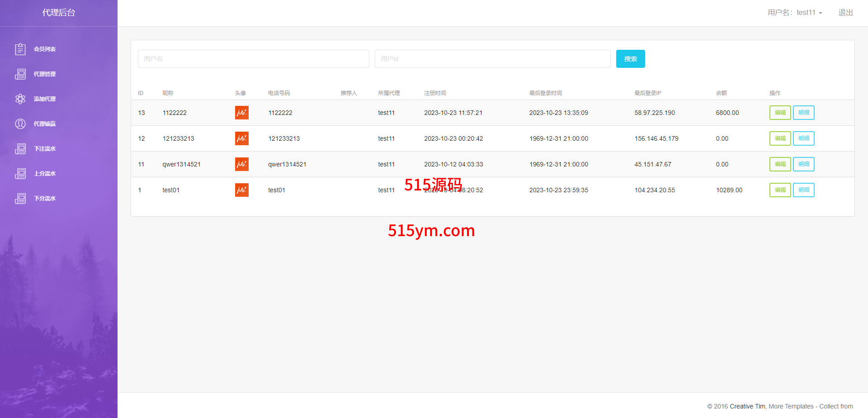This screenshot has width=868, height=418.
Task: Open 明细 for user test01
Action: pos(803,190)
